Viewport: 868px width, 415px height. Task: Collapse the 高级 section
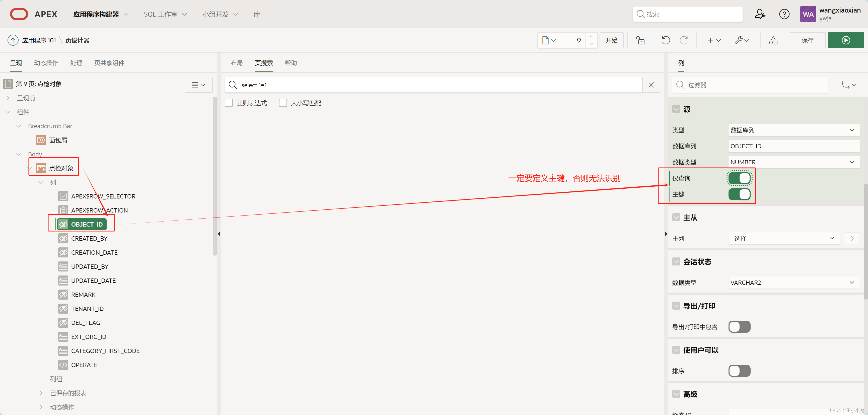pyautogui.click(x=676, y=394)
